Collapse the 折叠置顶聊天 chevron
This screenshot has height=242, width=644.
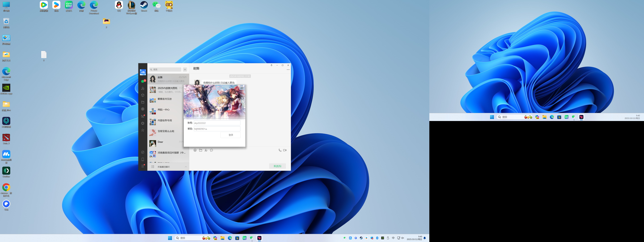[186, 167]
